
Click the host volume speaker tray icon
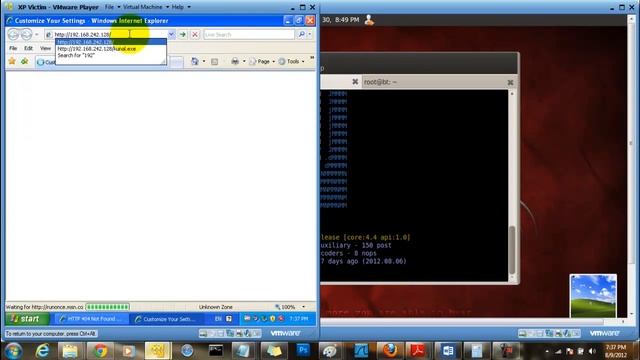click(x=592, y=351)
